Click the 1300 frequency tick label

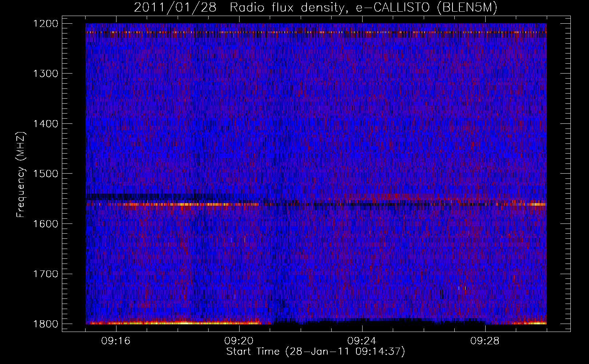tap(46, 74)
